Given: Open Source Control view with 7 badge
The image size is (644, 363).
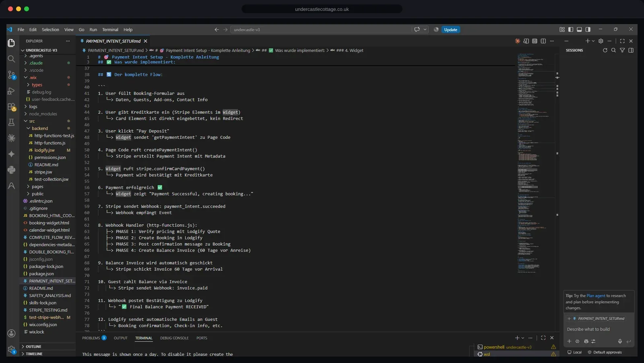Looking at the screenshot, I should tap(11, 75).
